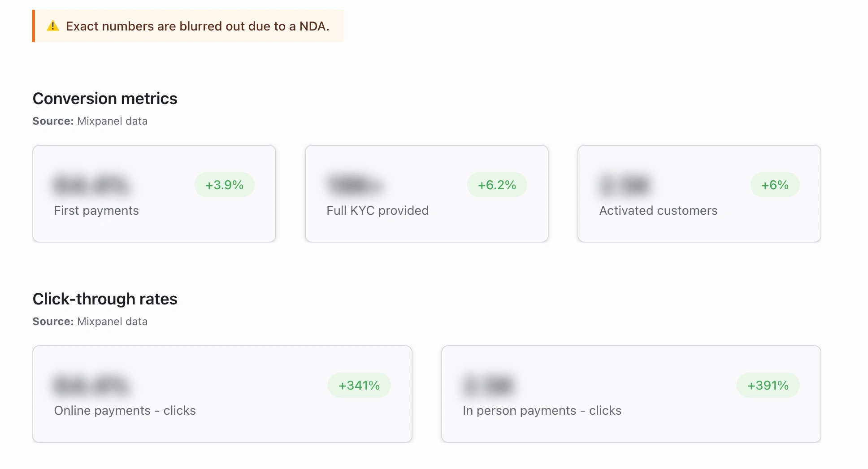Viewport: 868px width, 469px height.
Task: Click the blurred value above Online payments
Action: (x=92, y=385)
